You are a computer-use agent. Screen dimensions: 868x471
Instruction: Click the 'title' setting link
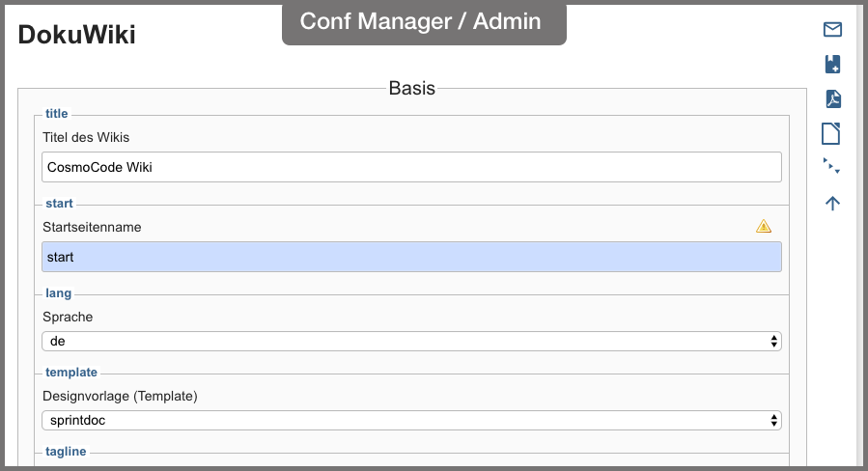56,114
